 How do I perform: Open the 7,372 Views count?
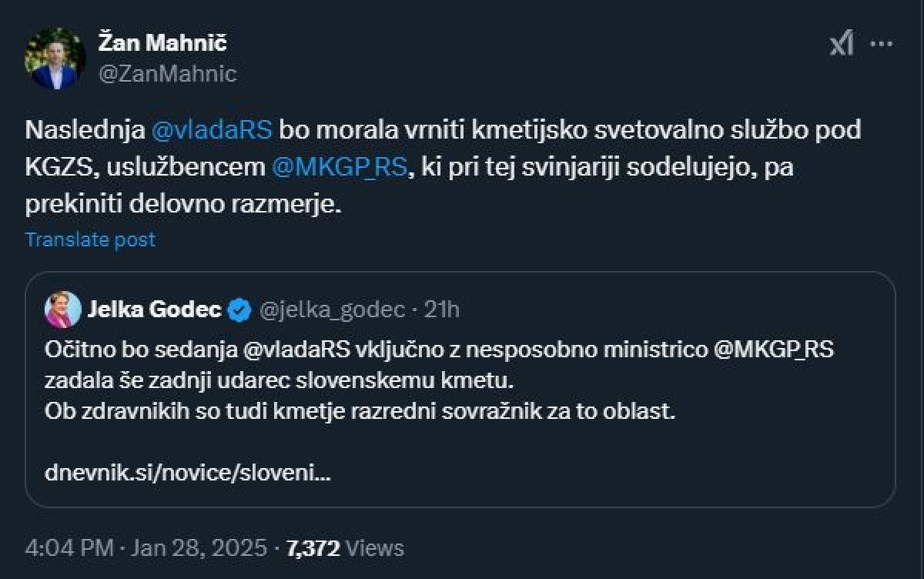[x=345, y=548]
